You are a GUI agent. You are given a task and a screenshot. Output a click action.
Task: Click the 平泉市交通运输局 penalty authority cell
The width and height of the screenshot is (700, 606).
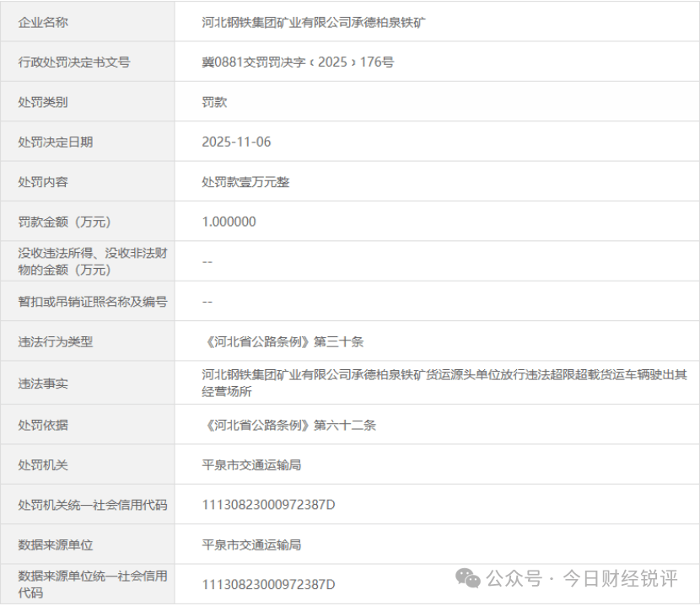click(247, 464)
